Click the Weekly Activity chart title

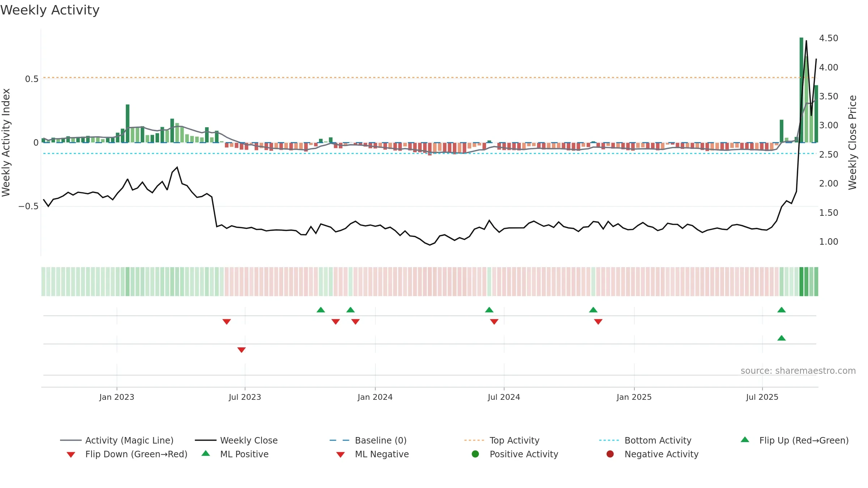pos(50,10)
